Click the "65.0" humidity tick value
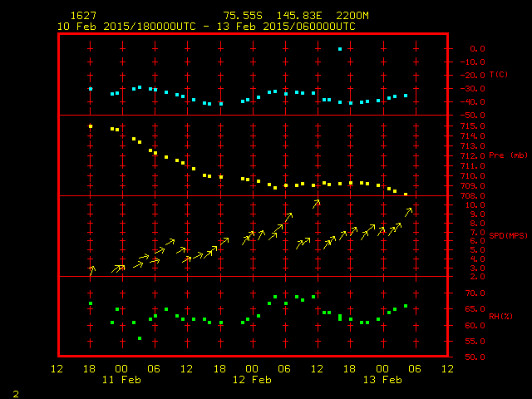 (475, 309)
